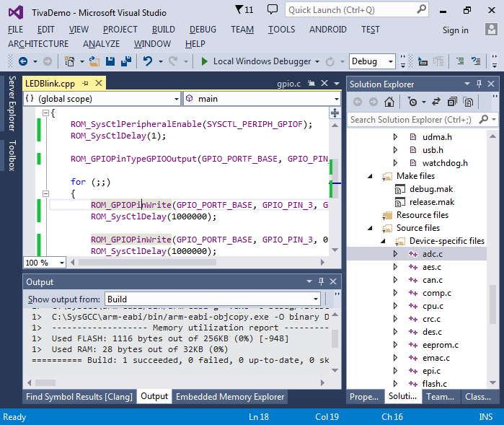Click the Comment selected lines icon
This screenshot has height=425, width=504.
(460, 61)
